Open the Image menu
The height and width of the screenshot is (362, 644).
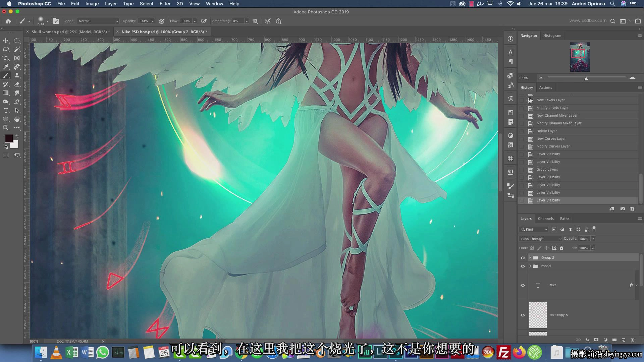pyautogui.click(x=92, y=4)
